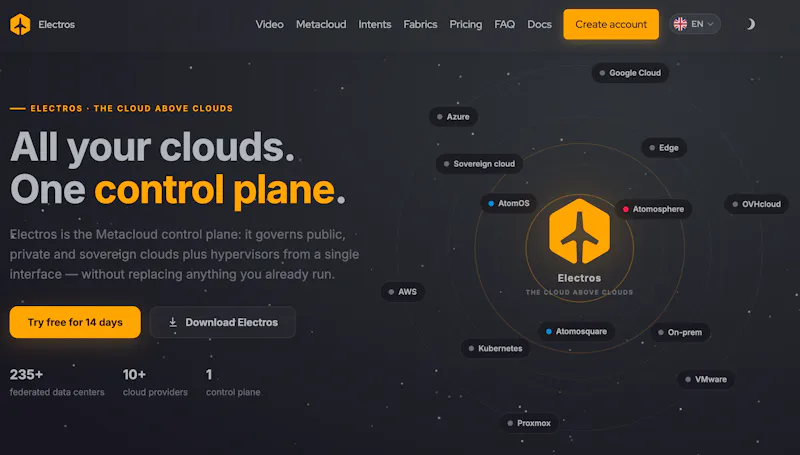Open the EN language dropdown

point(695,24)
